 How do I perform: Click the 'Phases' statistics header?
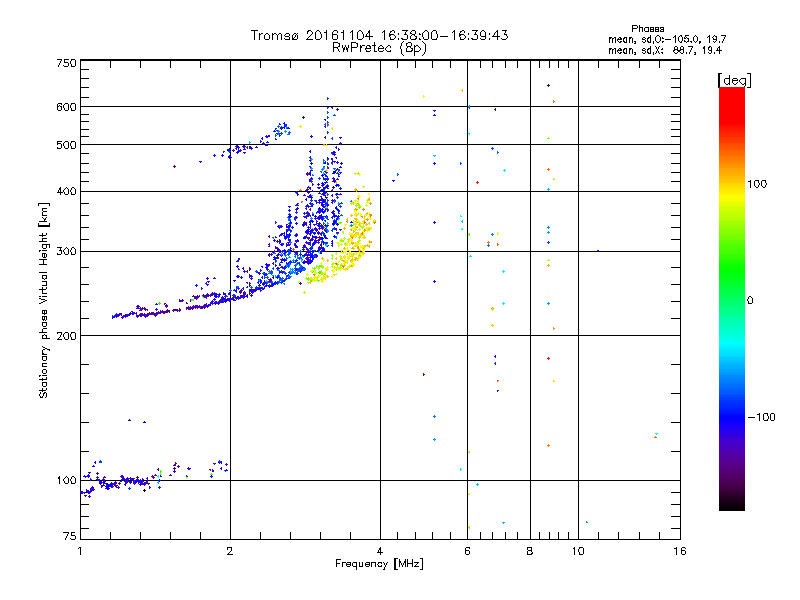pyautogui.click(x=647, y=29)
